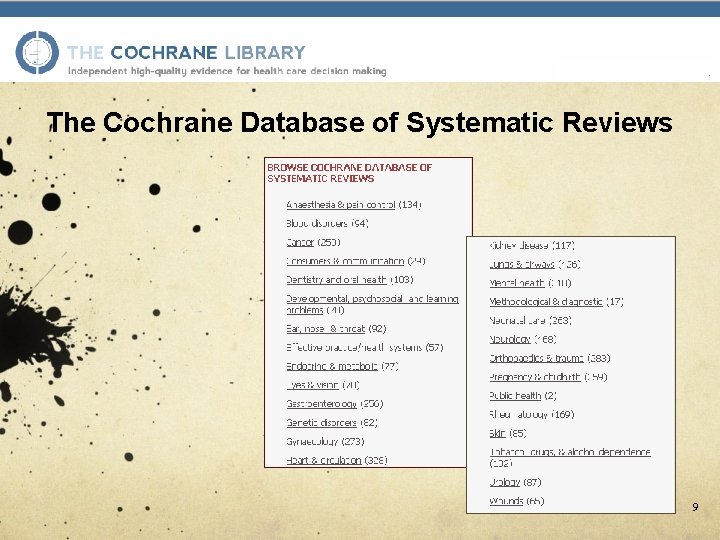Select Rheumatology (169) entry

[x=532, y=415]
